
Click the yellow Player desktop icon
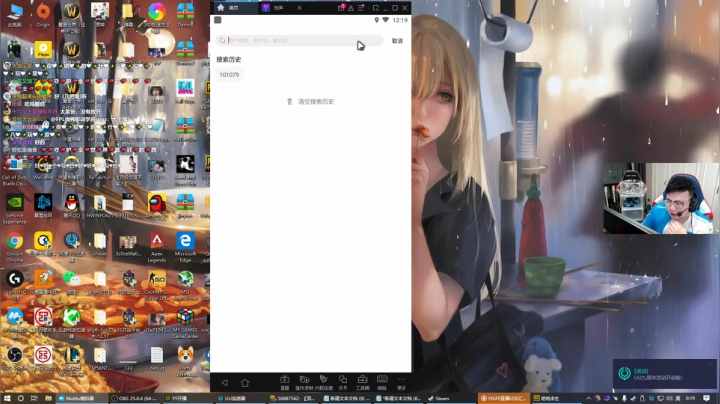point(43,50)
